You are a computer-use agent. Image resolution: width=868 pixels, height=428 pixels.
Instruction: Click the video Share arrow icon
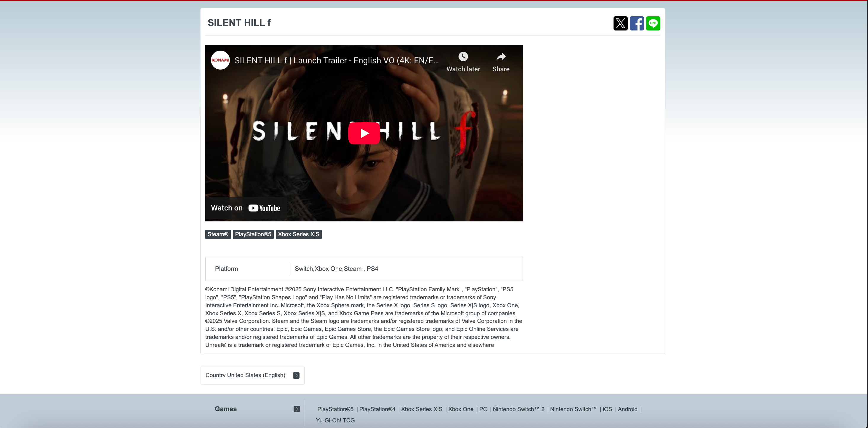pyautogui.click(x=501, y=57)
